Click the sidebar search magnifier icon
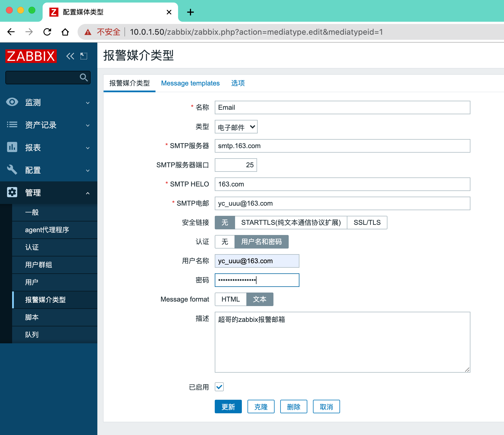Viewport: 504px width, 435px height. point(84,77)
